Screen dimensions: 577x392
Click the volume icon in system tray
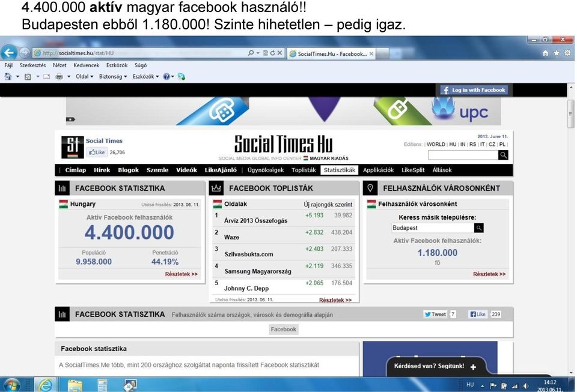526,386
